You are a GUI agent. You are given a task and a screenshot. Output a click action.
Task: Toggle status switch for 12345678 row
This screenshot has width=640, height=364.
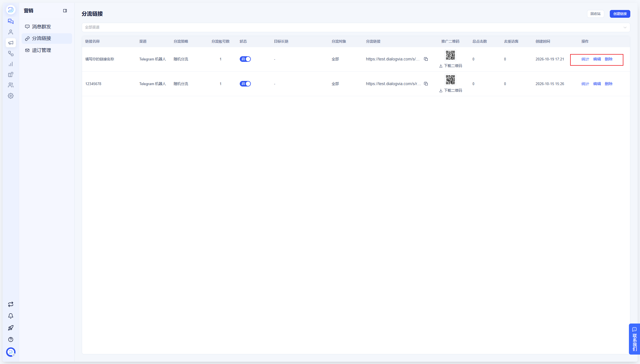(x=245, y=84)
